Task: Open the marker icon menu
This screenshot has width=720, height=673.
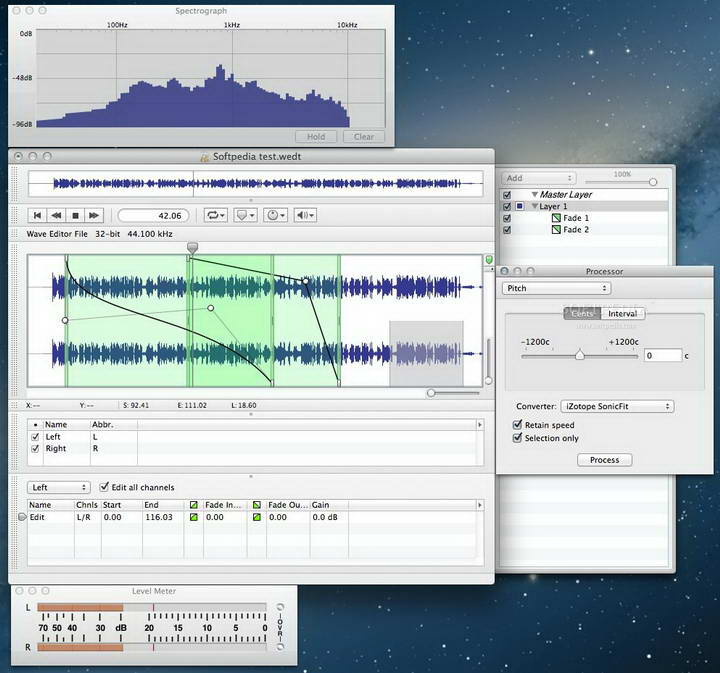Action: [x=246, y=215]
